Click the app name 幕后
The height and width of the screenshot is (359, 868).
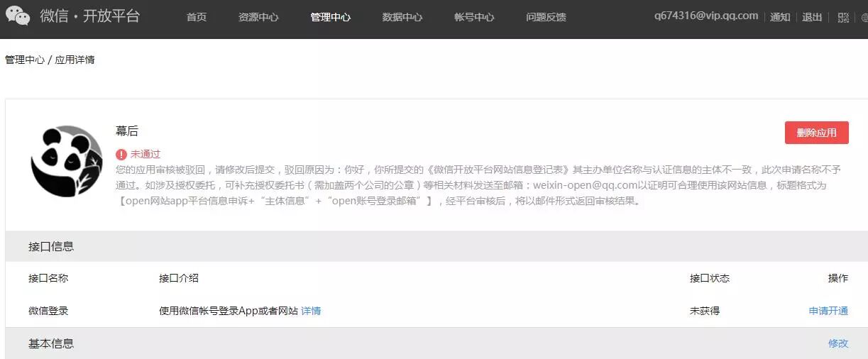(127, 131)
